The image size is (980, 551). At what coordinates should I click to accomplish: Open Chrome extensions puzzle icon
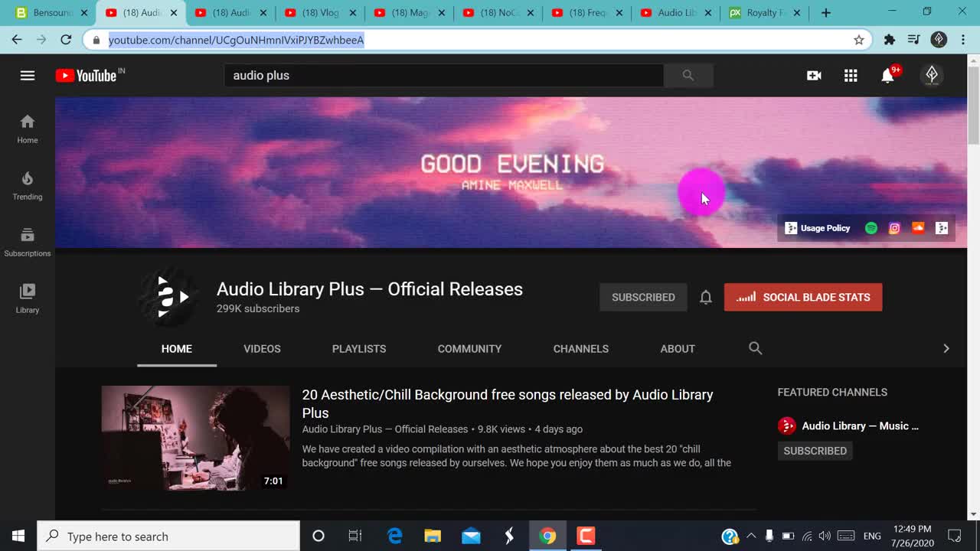click(x=890, y=40)
